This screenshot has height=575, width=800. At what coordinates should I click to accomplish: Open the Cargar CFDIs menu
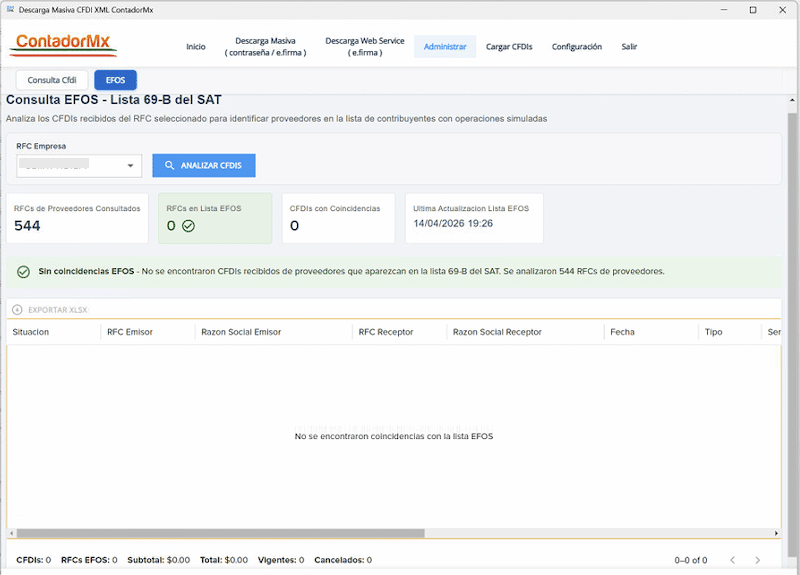pyautogui.click(x=509, y=47)
